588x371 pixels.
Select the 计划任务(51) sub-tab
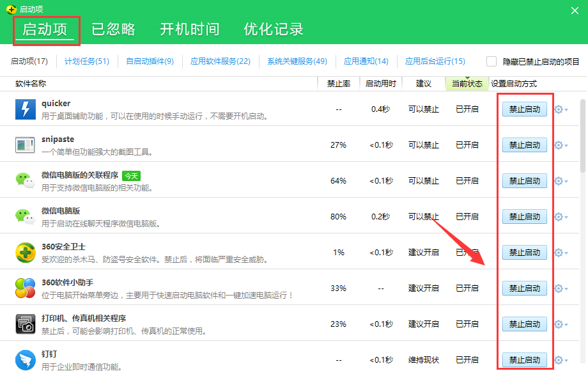87,61
